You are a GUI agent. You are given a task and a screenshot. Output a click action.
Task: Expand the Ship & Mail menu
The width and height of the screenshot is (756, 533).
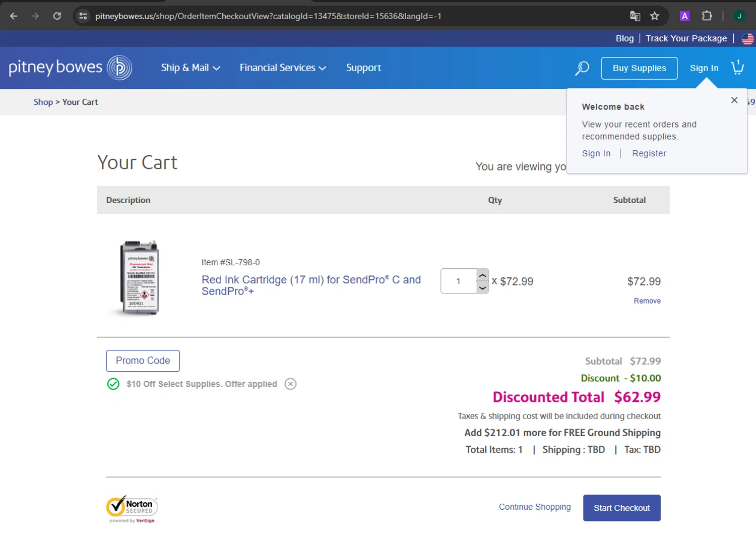pyautogui.click(x=191, y=68)
